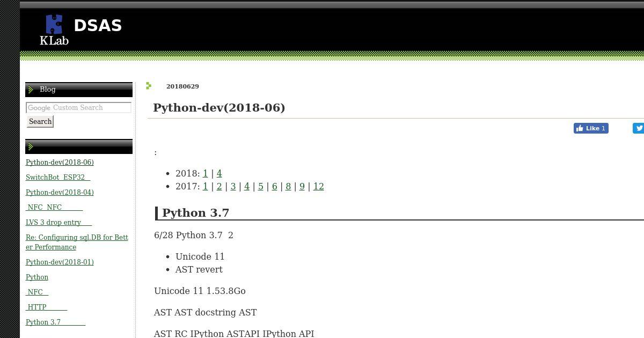
Task: Click the Python 3.7 section heading
Action: click(196, 213)
